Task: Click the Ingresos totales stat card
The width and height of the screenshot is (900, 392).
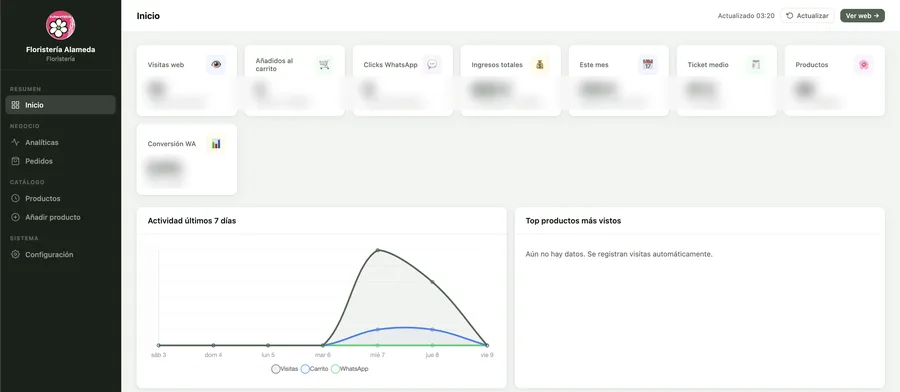Action: [x=511, y=80]
